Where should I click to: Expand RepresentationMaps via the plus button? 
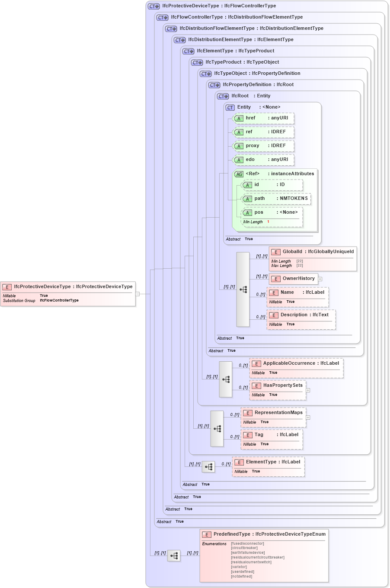tap(307, 417)
